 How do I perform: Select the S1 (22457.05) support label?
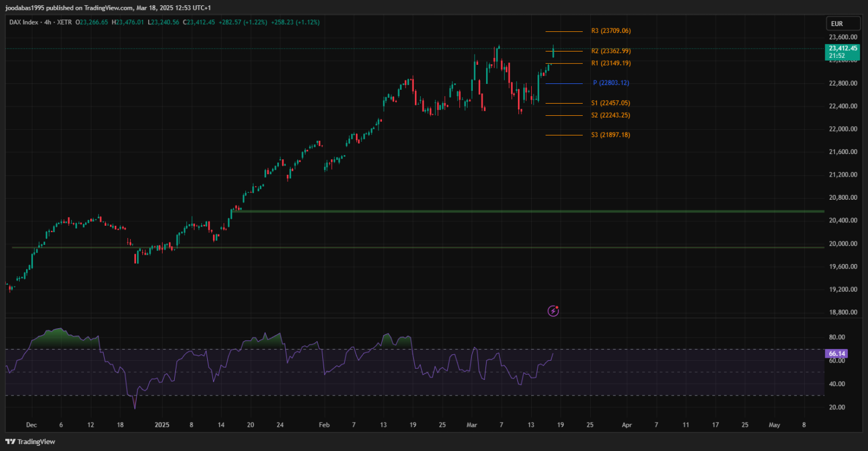coord(610,103)
